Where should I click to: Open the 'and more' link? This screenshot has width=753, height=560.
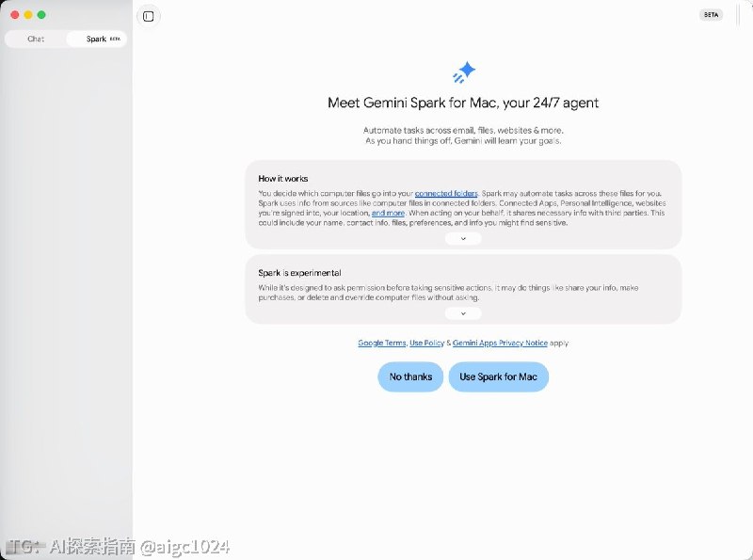[388, 213]
